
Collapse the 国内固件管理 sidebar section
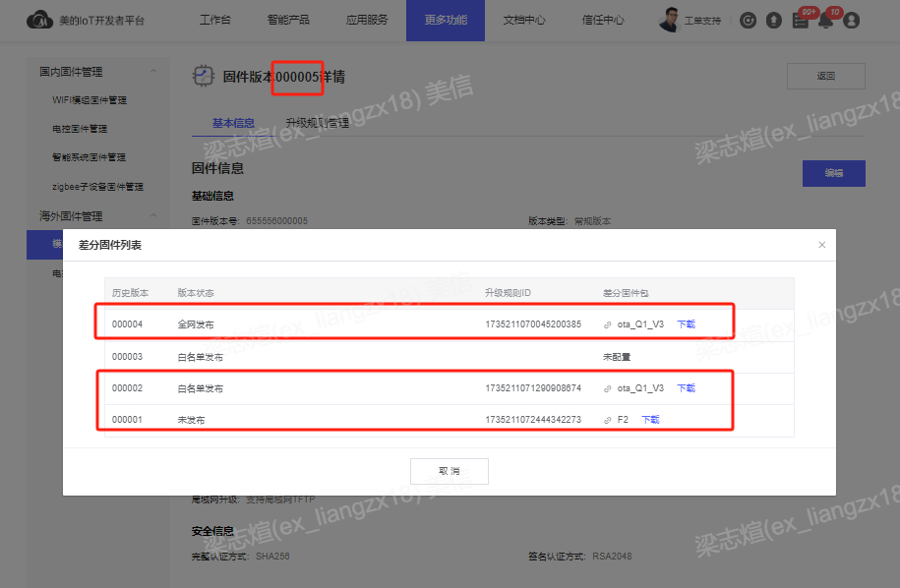tap(153, 71)
